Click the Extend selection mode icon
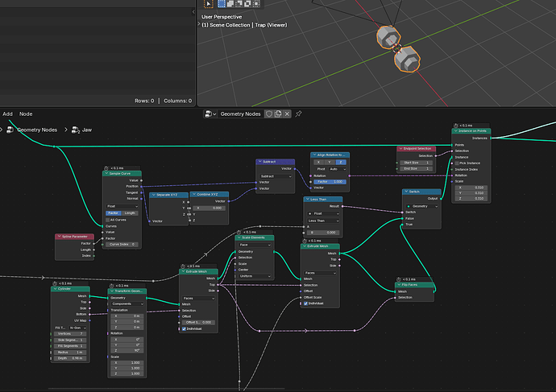 click(x=230, y=4)
